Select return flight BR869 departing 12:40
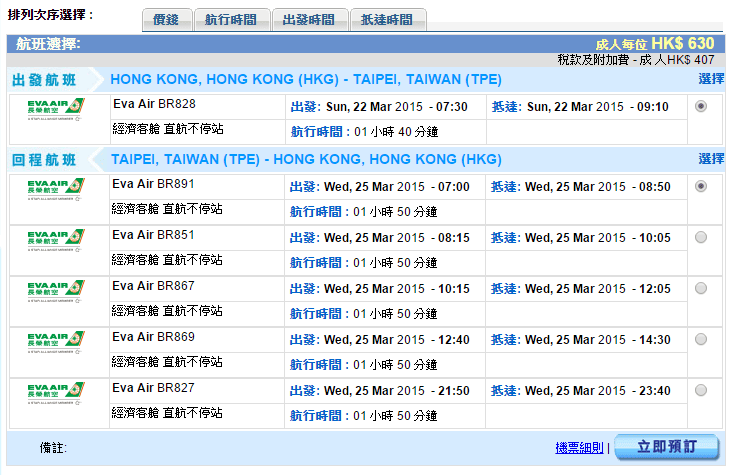This screenshot has height=475, width=734. (x=700, y=339)
